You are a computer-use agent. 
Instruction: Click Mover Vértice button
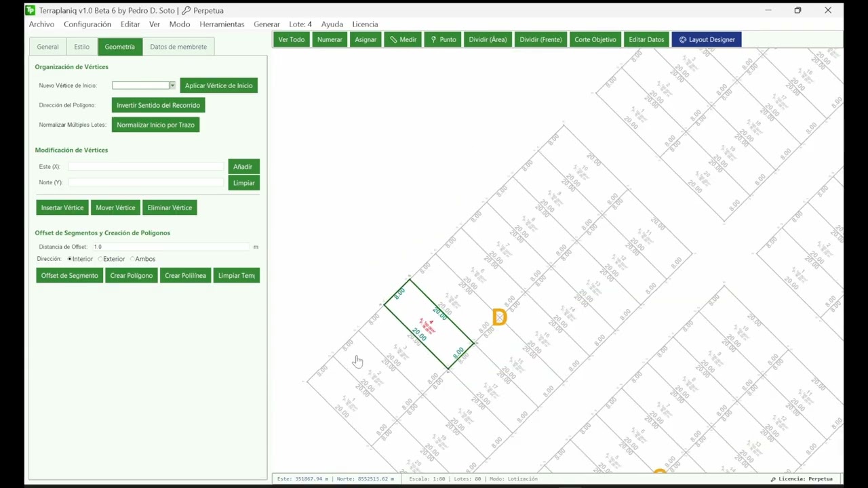115,207
